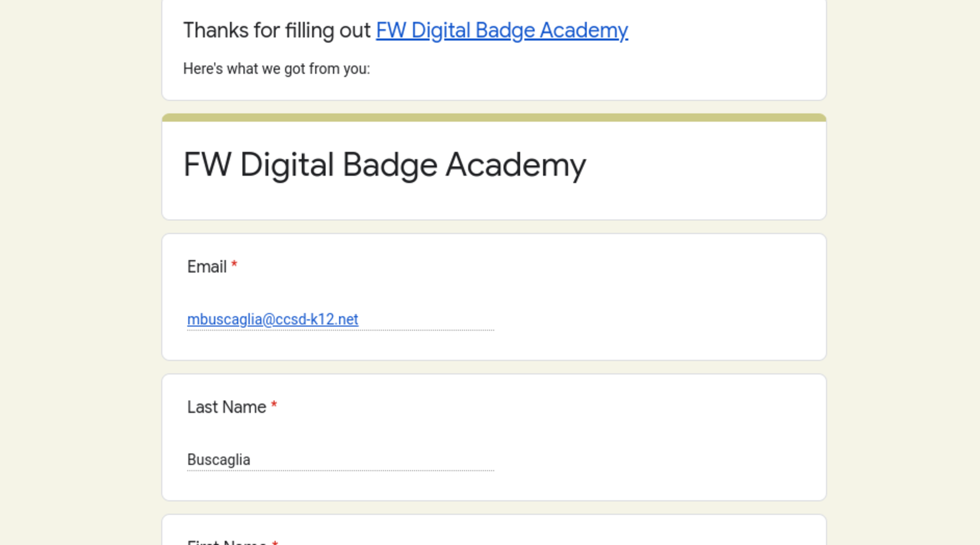Click the "Thanks for filling out" text
Viewport: 980px width, 545px height.
coord(277,31)
